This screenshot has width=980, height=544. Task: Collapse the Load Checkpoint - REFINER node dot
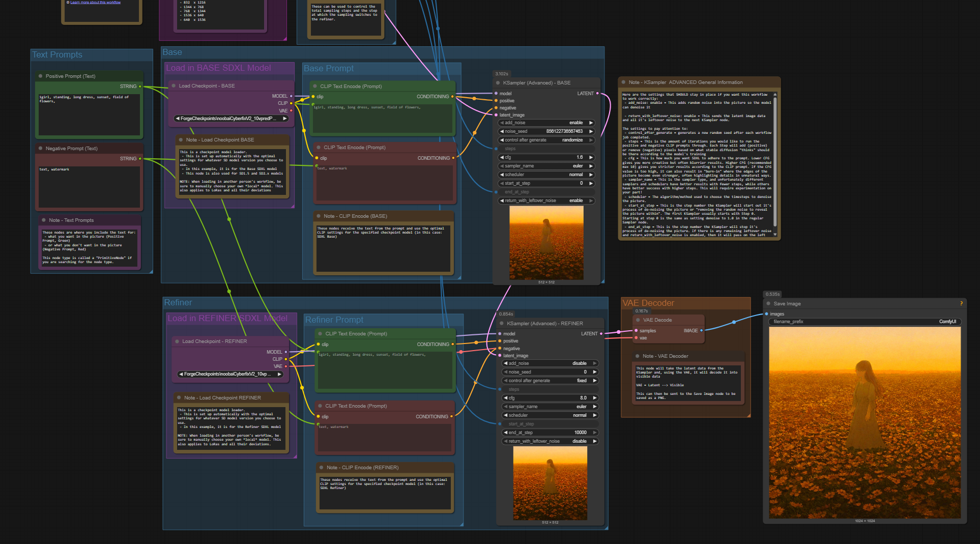177,341
